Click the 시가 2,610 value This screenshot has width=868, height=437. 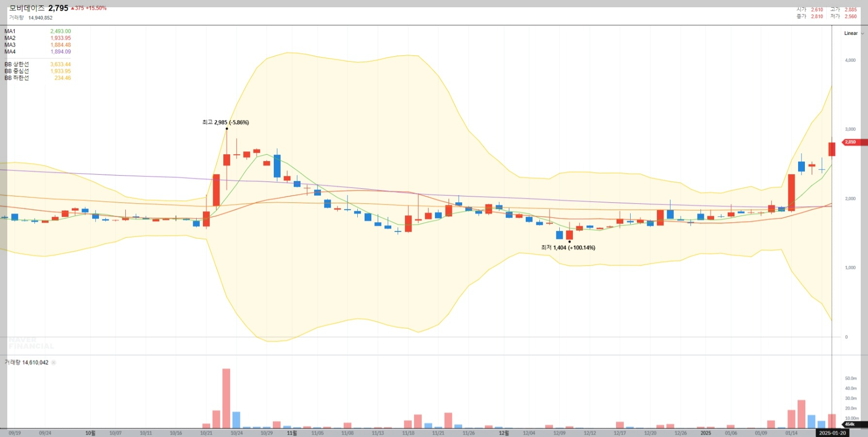pyautogui.click(x=817, y=10)
